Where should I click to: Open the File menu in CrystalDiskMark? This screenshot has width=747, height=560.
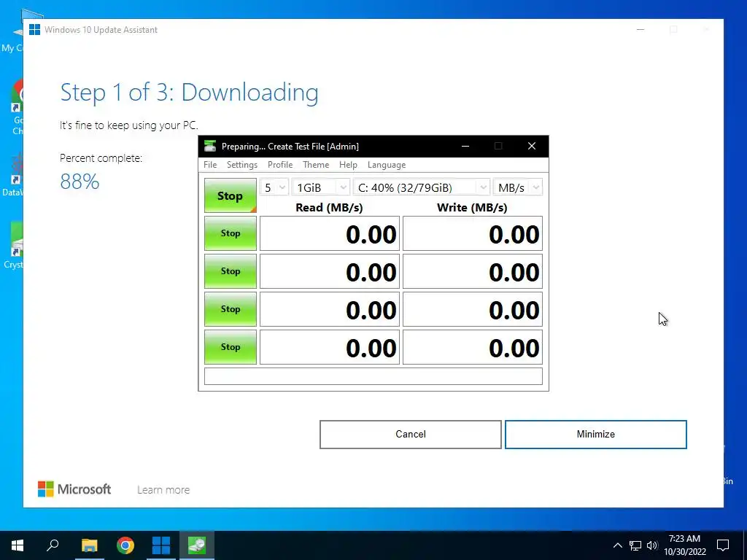[210, 165]
